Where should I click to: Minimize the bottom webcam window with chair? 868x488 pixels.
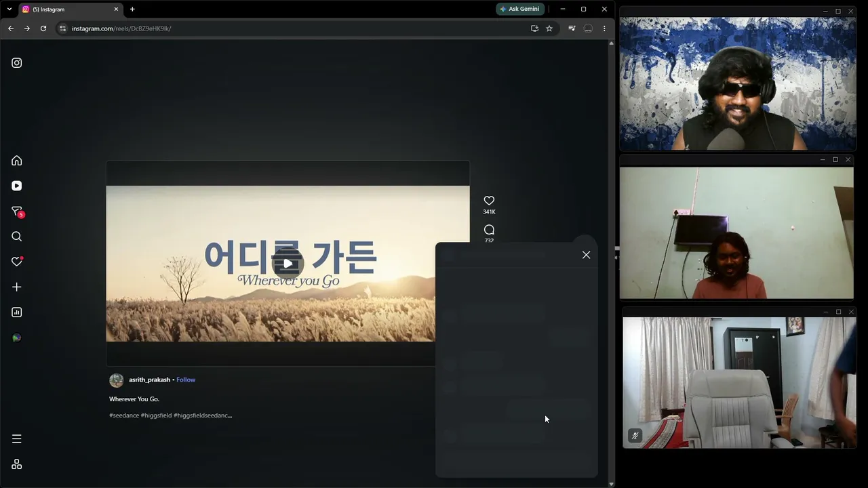825,312
